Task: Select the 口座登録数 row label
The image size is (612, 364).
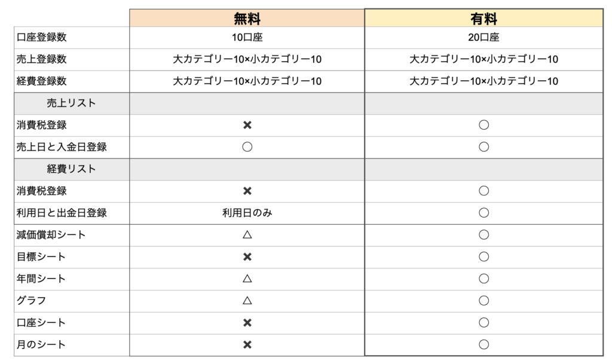Action: (42, 38)
